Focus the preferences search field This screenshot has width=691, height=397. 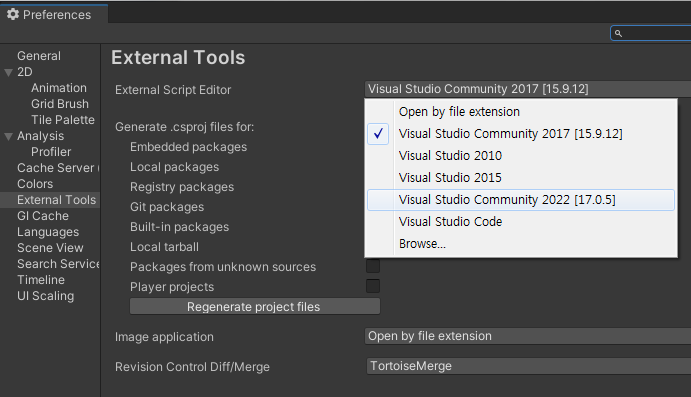pos(651,33)
